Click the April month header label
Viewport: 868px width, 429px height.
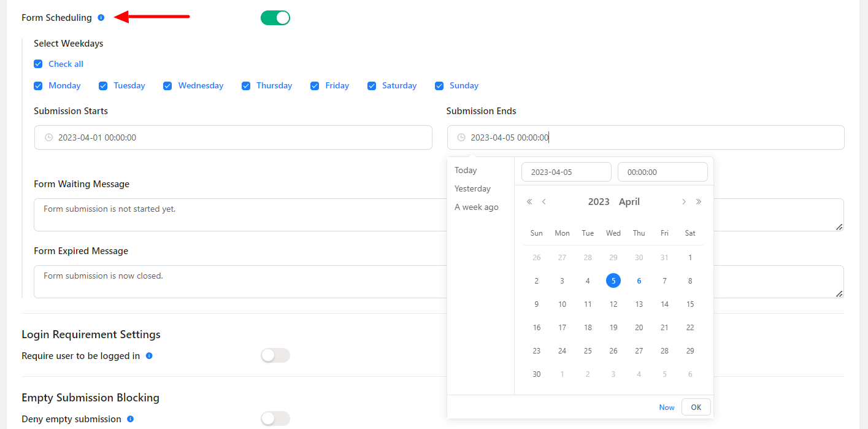click(x=629, y=202)
